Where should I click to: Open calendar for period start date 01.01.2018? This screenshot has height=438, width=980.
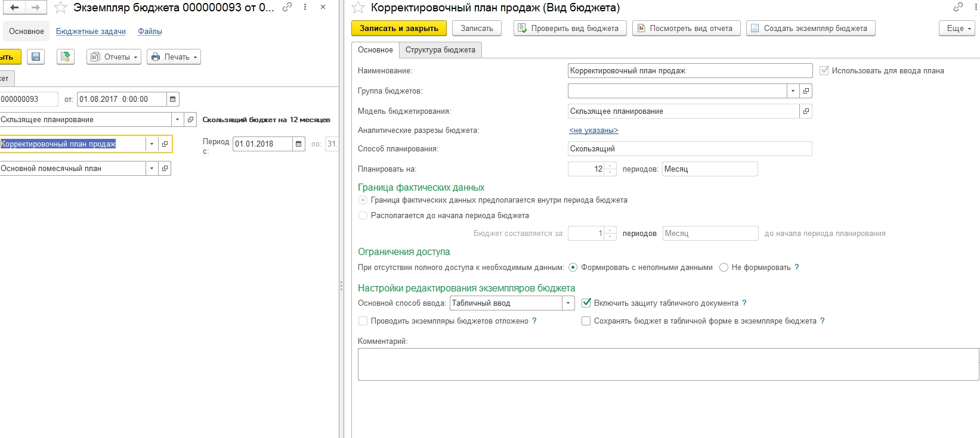tap(299, 144)
